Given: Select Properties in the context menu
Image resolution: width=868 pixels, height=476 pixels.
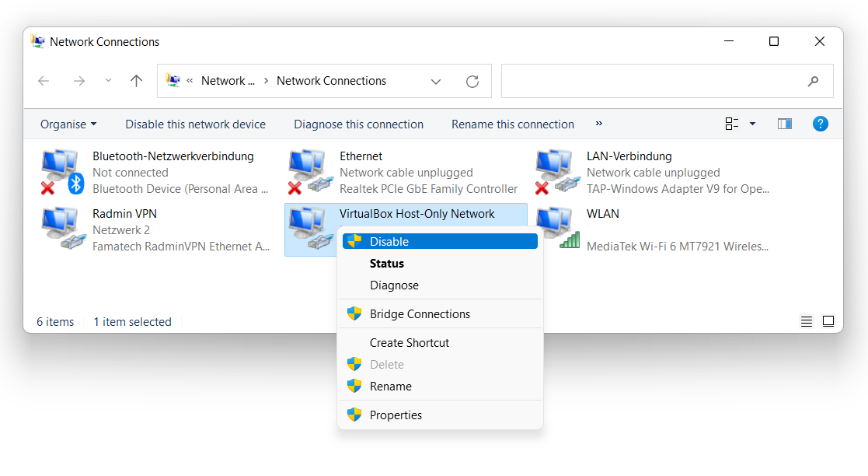Looking at the screenshot, I should [396, 415].
